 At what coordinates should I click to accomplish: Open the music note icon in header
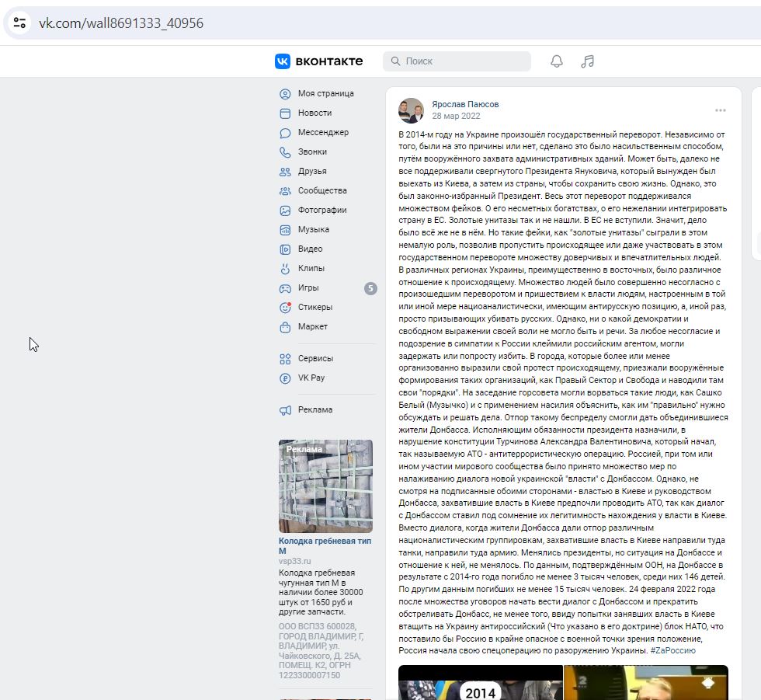[587, 61]
